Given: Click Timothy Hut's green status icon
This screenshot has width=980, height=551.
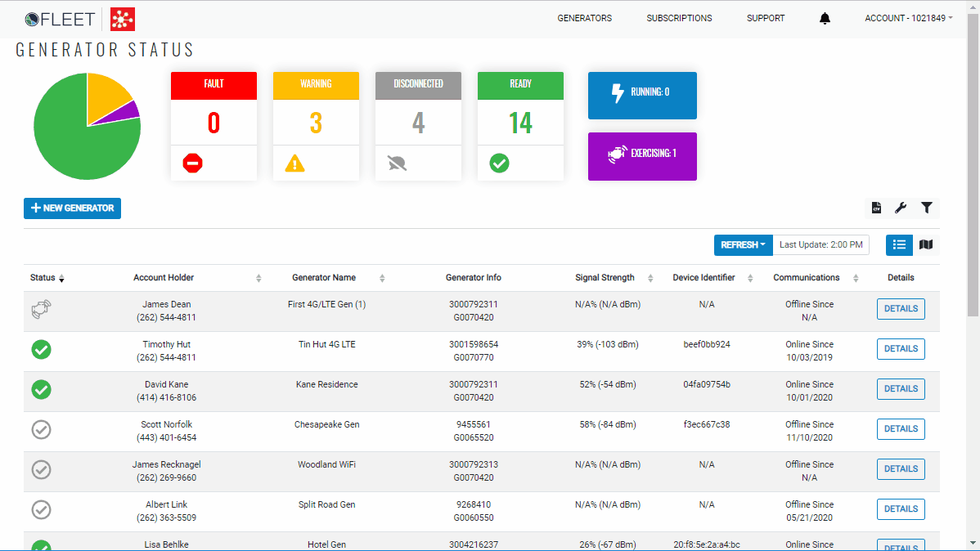Looking at the screenshot, I should coord(41,349).
